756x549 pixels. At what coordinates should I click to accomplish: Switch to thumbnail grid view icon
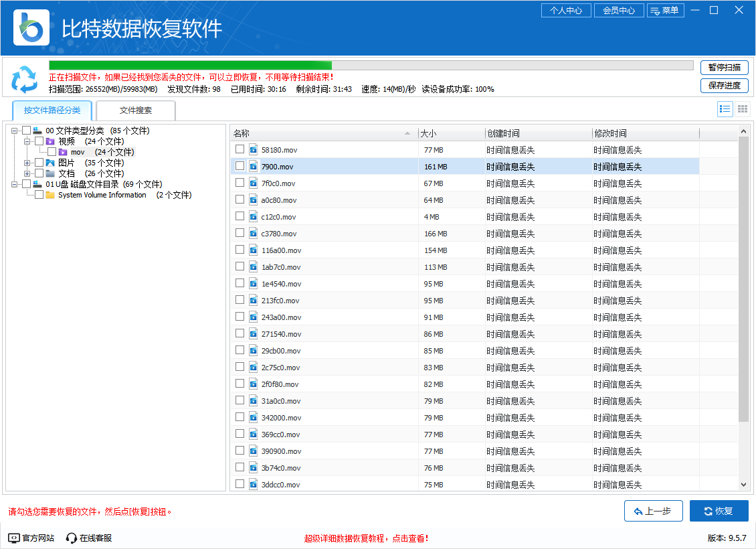[x=743, y=109]
